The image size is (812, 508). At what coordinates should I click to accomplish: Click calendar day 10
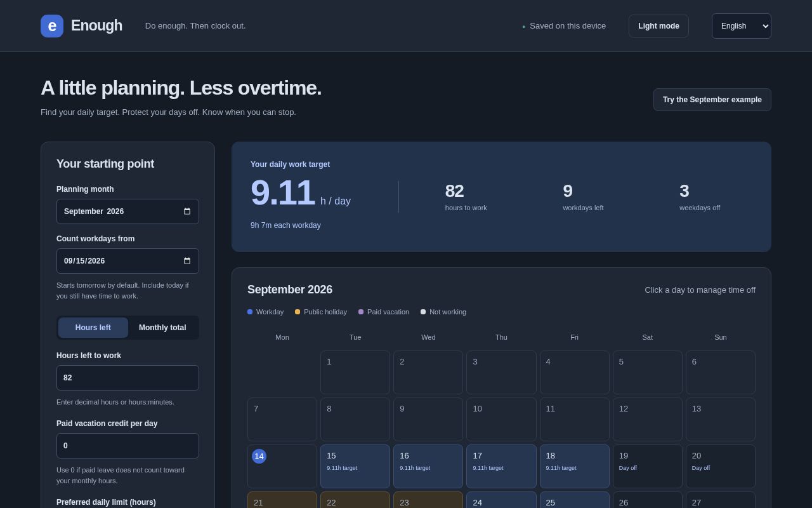click(x=501, y=419)
